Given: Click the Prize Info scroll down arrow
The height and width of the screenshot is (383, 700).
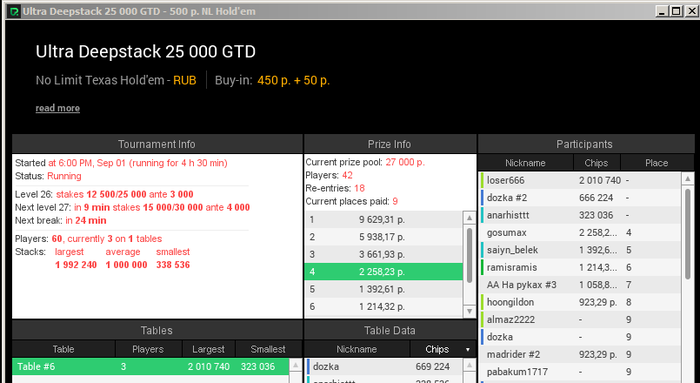Looking at the screenshot, I should [x=469, y=311].
